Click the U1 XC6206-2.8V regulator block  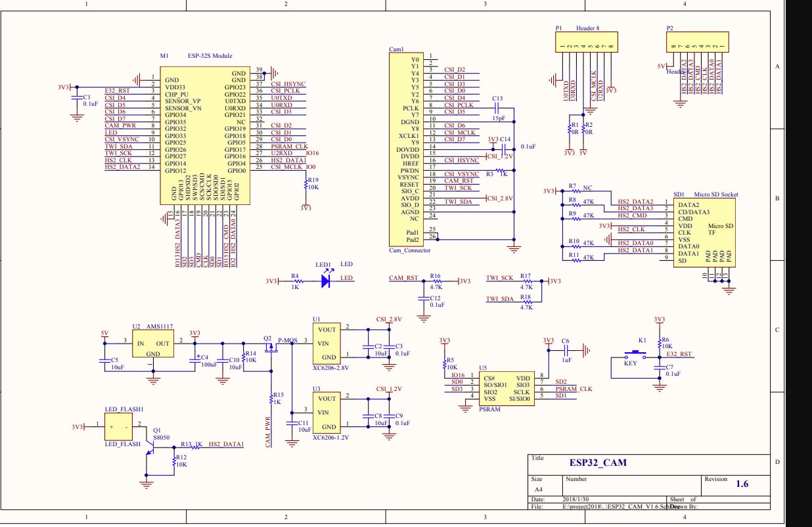coord(326,344)
